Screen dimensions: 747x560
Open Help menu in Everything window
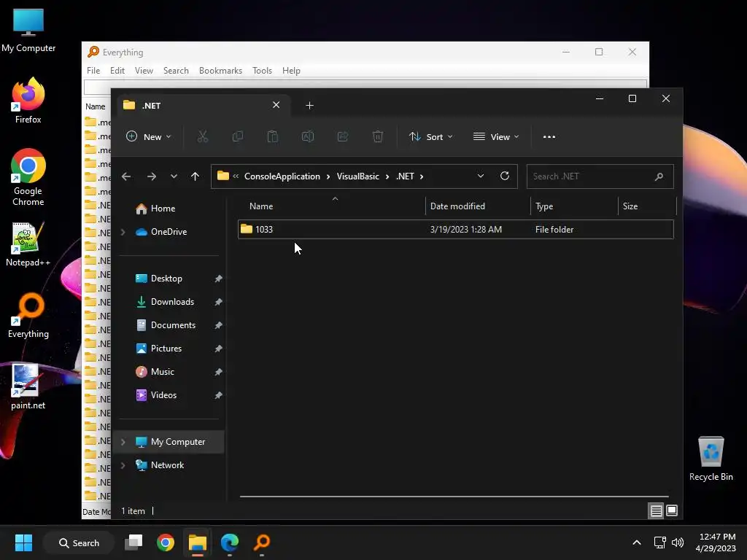[291, 71]
